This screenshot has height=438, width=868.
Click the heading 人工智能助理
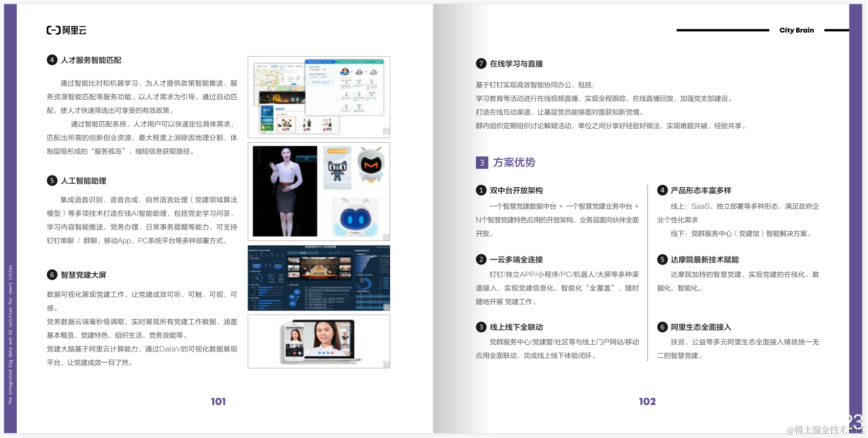[x=83, y=181]
